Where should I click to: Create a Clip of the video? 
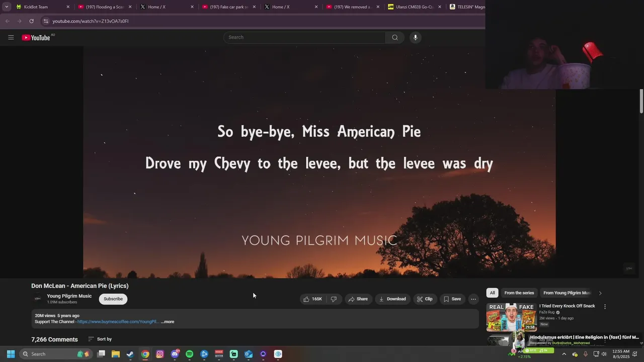(x=425, y=299)
